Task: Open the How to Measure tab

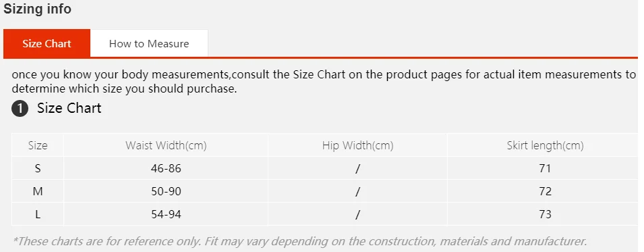Action: (x=149, y=43)
